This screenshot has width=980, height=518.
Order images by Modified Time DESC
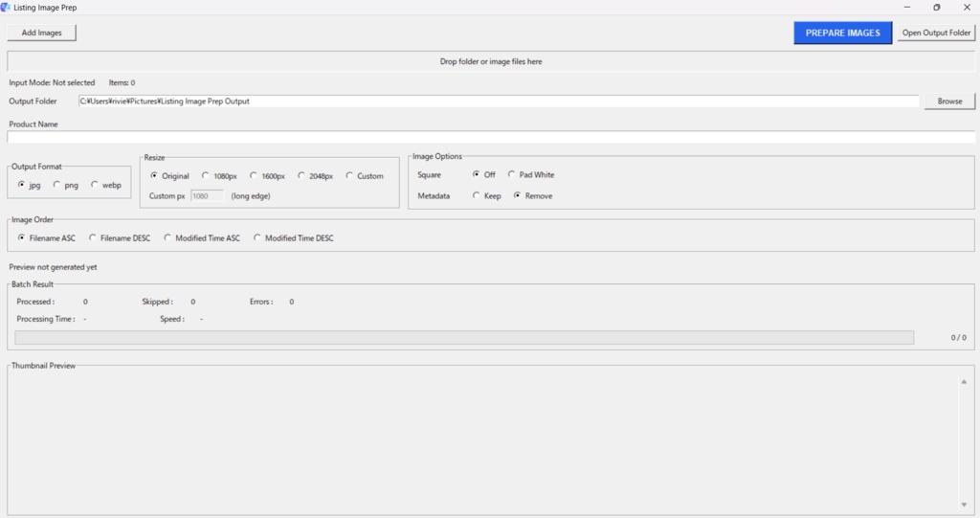pyautogui.click(x=294, y=237)
